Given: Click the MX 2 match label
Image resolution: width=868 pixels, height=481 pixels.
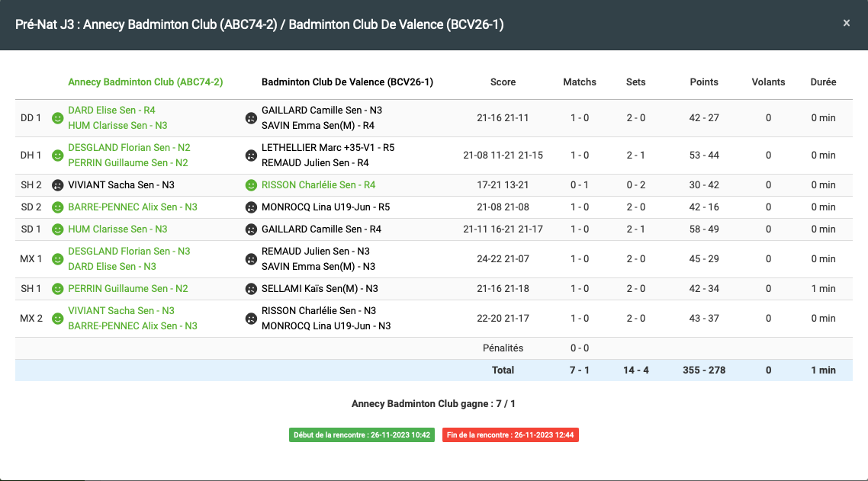Looking at the screenshot, I should pyautogui.click(x=31, y=319).
